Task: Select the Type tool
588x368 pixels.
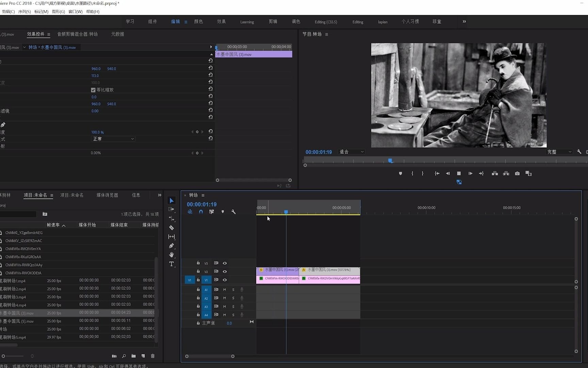Action: click(x=171, y=264)
